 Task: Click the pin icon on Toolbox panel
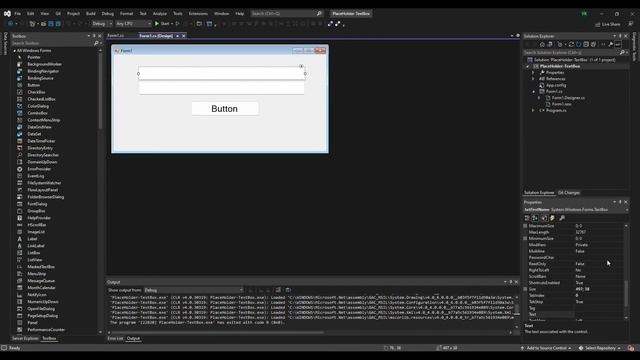94,36
